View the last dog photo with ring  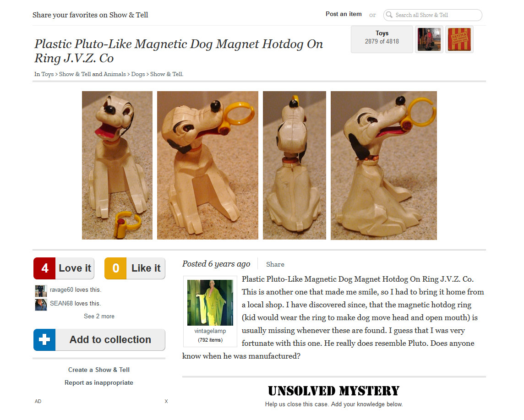[x=384, y=165]
